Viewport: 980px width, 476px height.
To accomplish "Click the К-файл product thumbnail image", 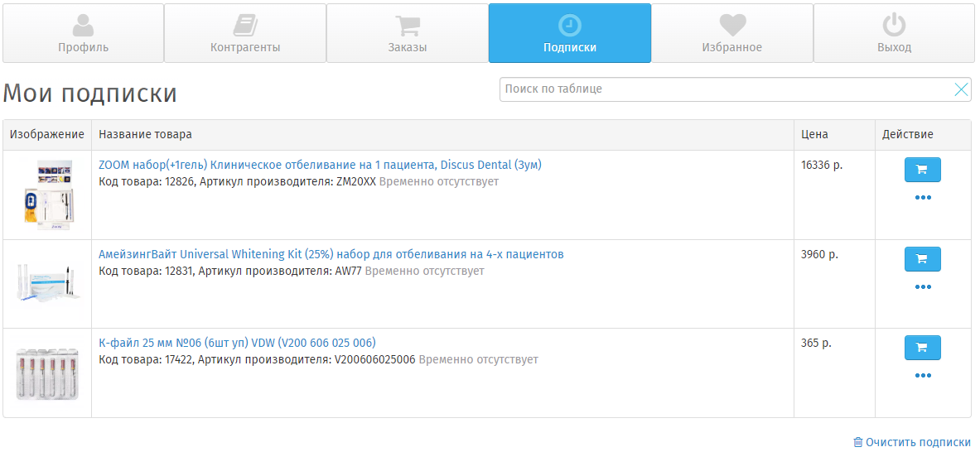I will [x=47, y=373].
